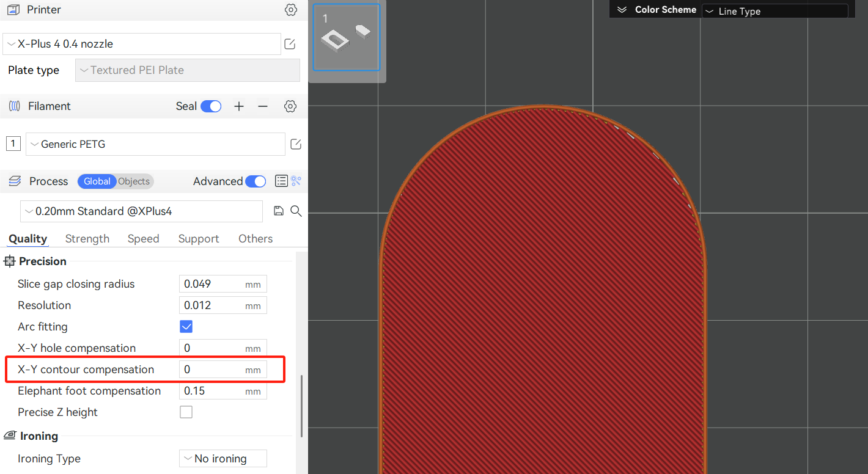868x474 pixels.
Task: Edit the Generic PETG filament preset
Action: click(x=296, y=144)
